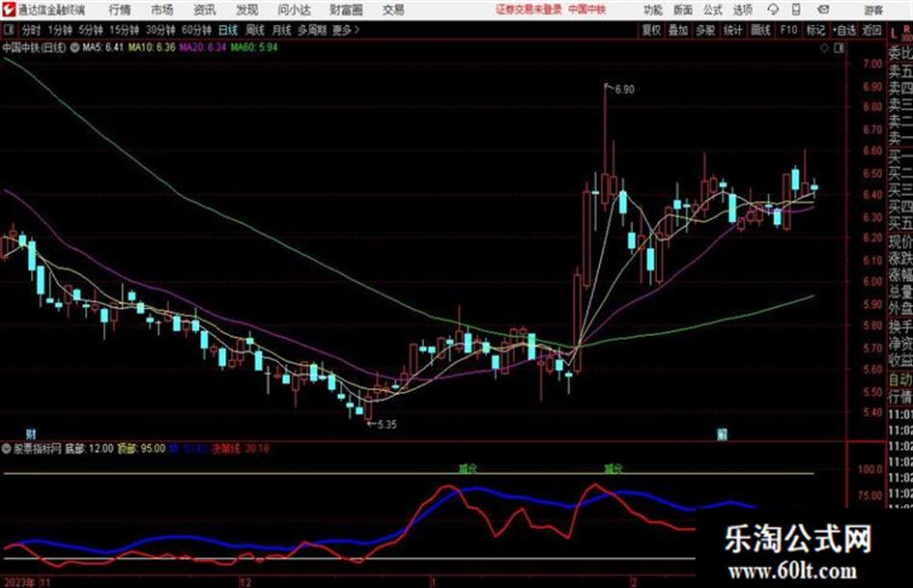Click the first 减仓 signal label

pos(468,468)
